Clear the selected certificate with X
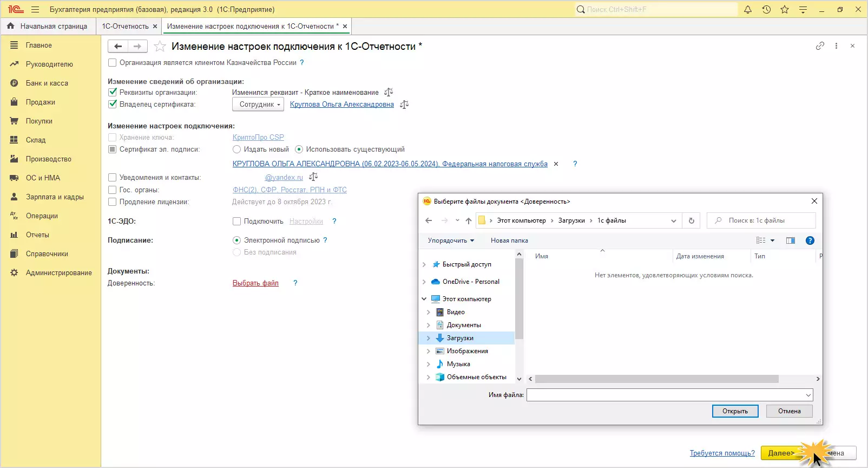This screenshot has width=868, height=468. tap(556, 164)
